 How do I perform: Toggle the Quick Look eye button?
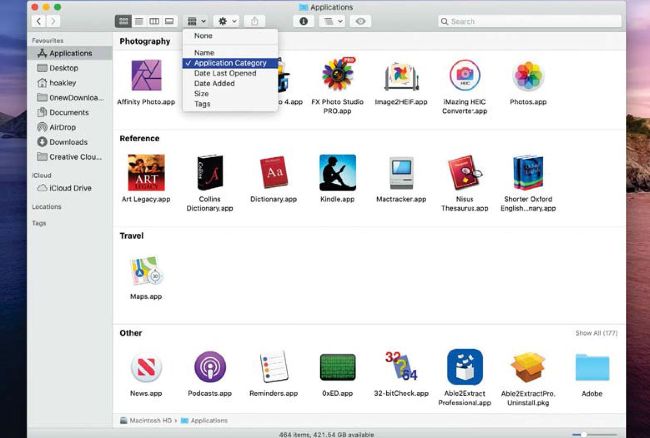[360, 21]
